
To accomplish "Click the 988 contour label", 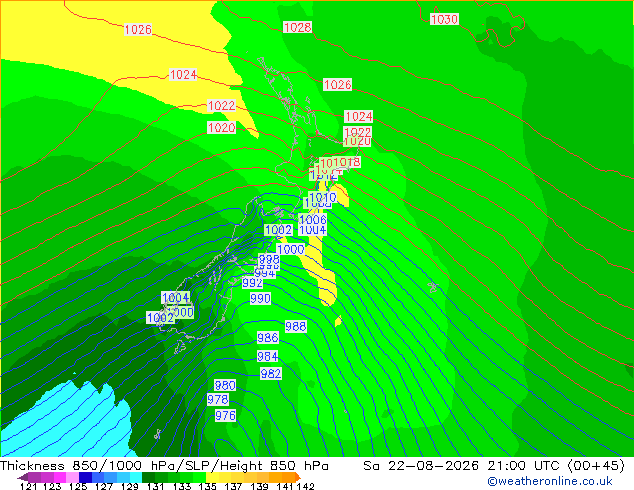I will 296,326.
